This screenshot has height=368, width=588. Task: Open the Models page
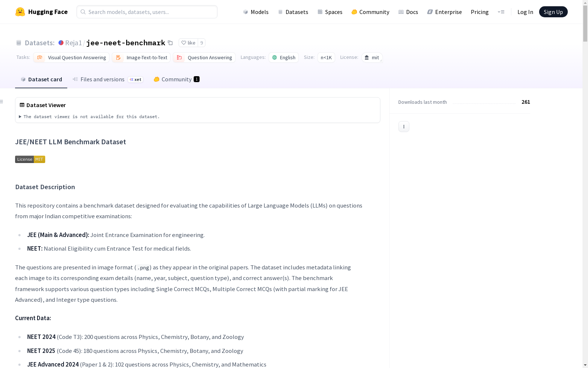point(256,12)
